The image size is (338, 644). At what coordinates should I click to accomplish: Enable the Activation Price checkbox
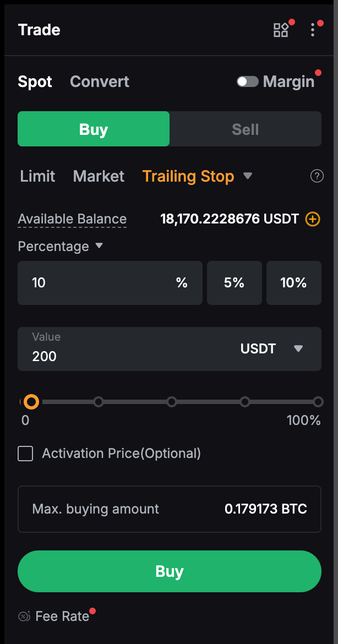pos(25,454)
